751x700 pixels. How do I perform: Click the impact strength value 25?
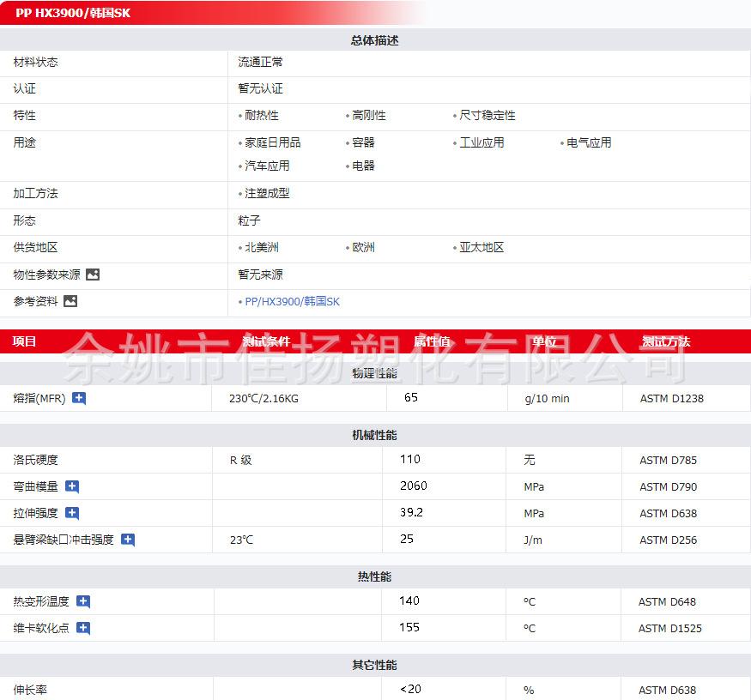pyautogui.click(x=407, y=539)
